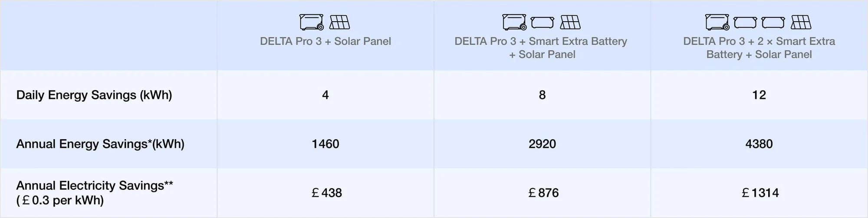The image size is (868, 218).
Task: Click the solar panel icon in the three-icon header group
Action: coord(570,22)
